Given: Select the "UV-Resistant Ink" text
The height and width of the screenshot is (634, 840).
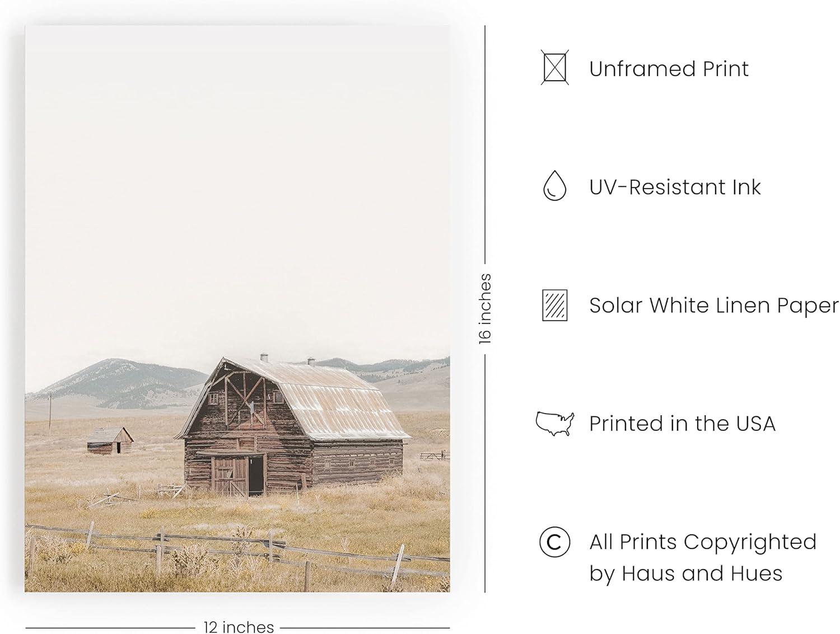Looking at the screenshot, I should pyautogui.click(x=675, y=187).
